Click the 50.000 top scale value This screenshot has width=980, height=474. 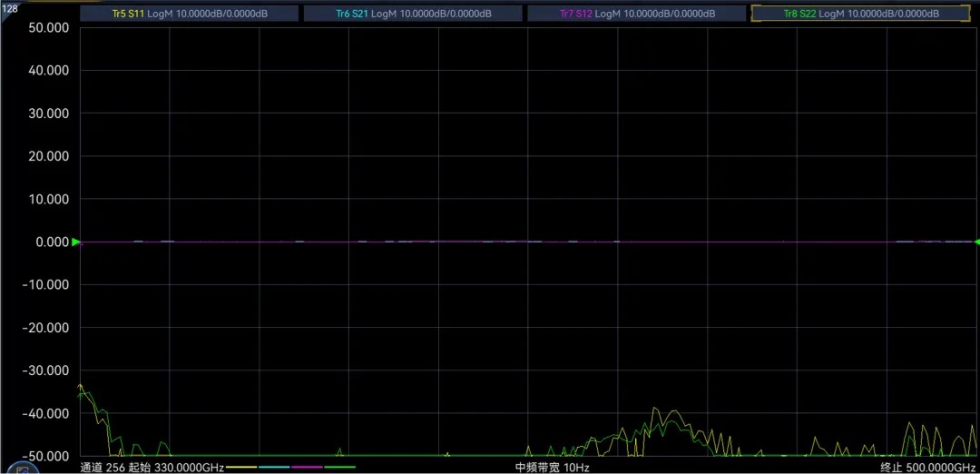(49, 28)
